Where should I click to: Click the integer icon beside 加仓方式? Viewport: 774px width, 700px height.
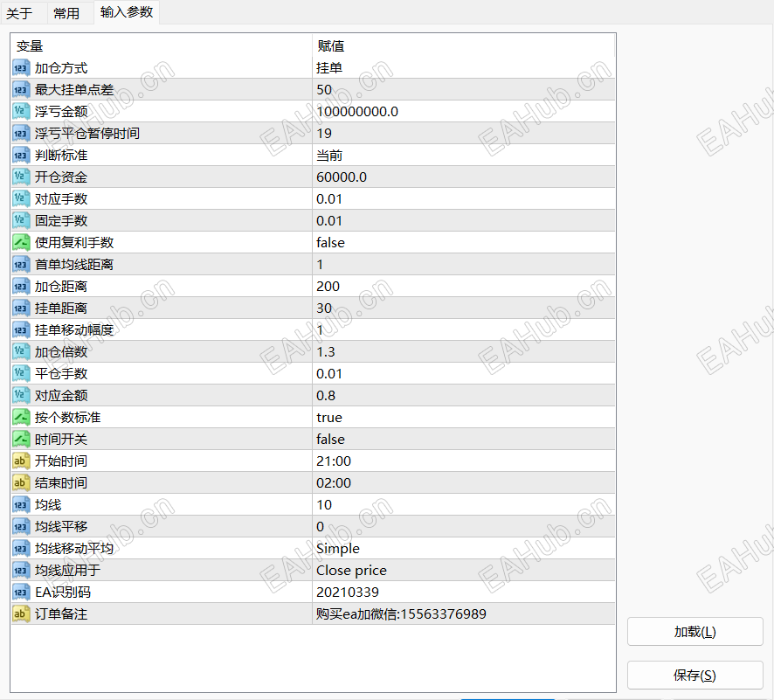pyautogui.click(x=21, y=67)
